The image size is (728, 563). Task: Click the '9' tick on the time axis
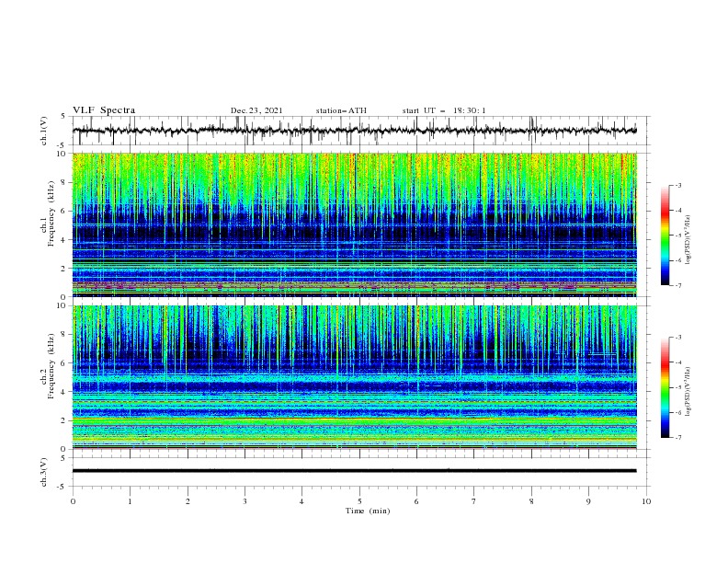point(588,501)
